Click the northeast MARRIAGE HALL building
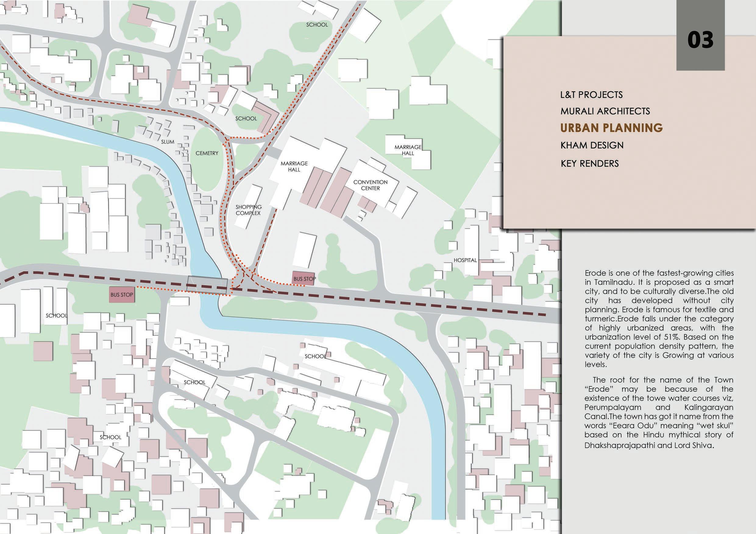Viewport: 756px width, 534px height. point(408,150)
